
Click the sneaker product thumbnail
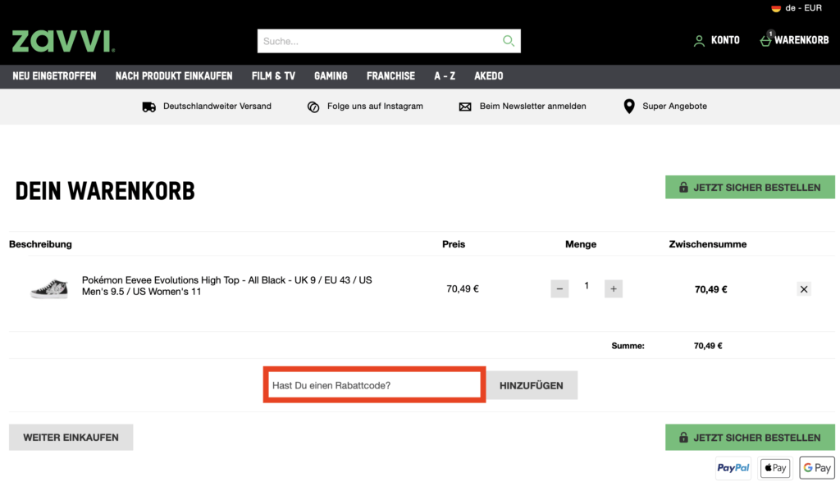tap(49, 288)
